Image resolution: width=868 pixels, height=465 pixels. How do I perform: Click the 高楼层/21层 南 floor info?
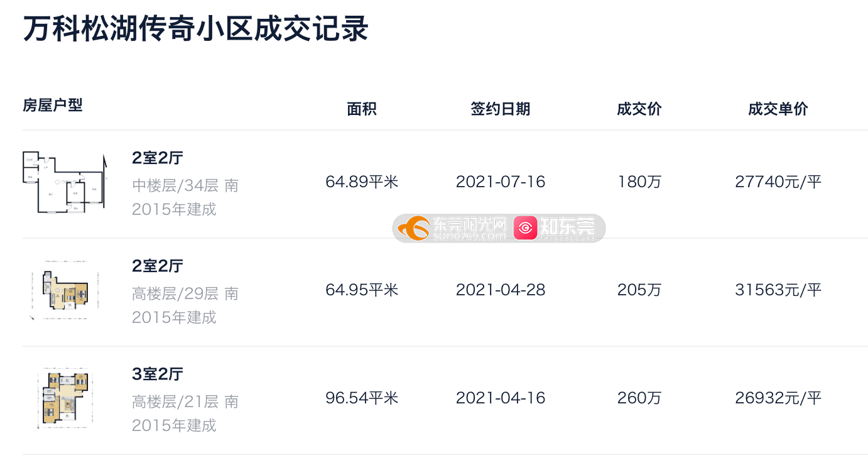[185, 402]
